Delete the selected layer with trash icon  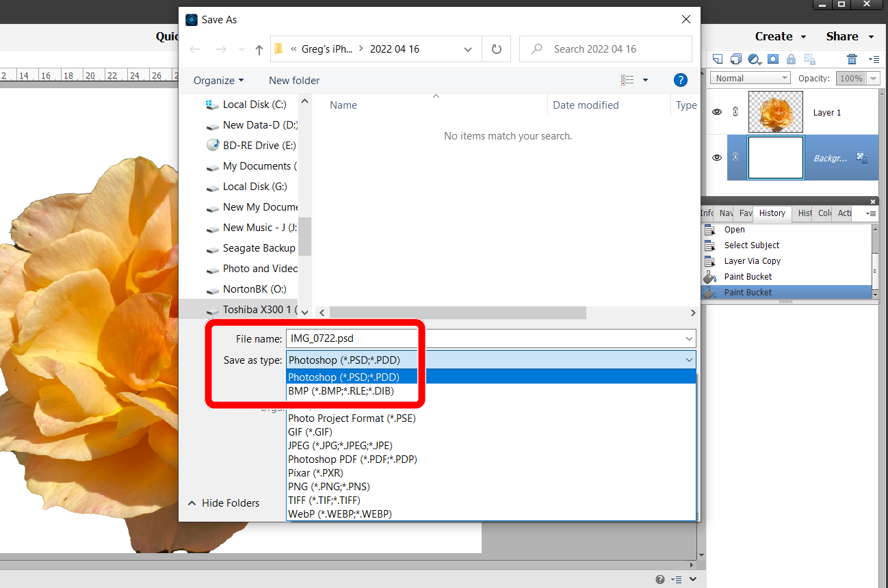coord(852,59)
